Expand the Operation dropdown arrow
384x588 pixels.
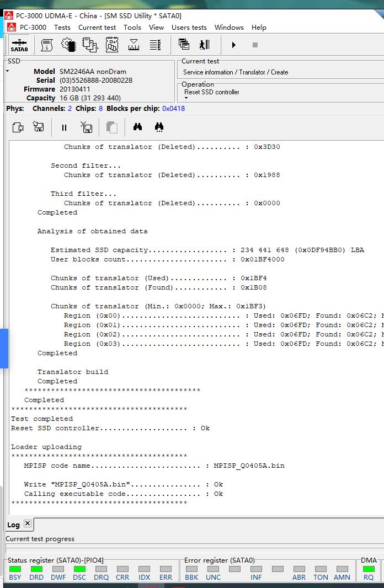click(186, 98)
